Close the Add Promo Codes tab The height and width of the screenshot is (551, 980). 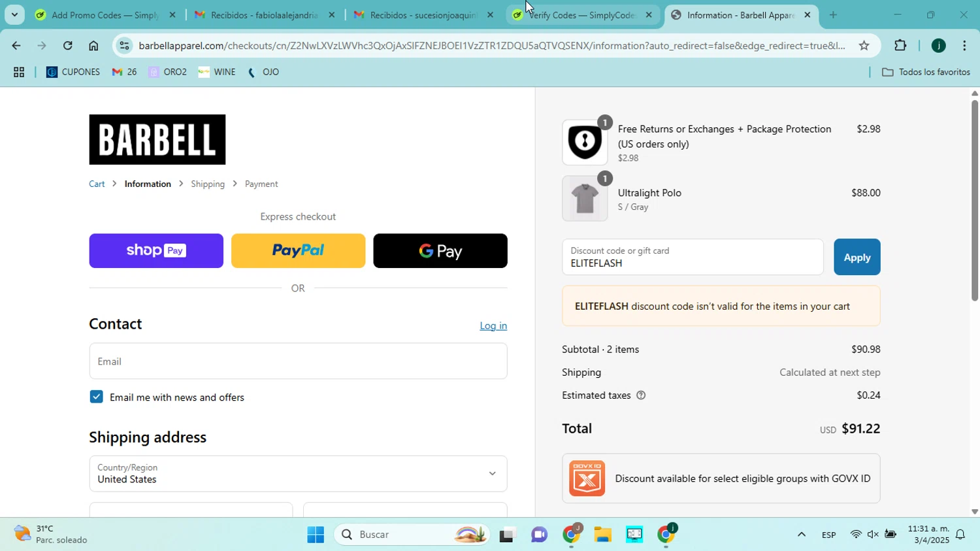172,14
